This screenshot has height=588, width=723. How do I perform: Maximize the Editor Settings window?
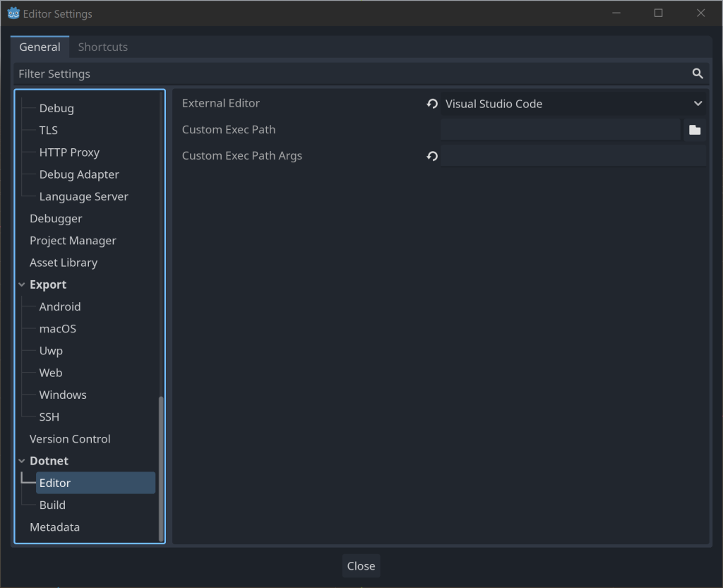click(x=658, y=13)
